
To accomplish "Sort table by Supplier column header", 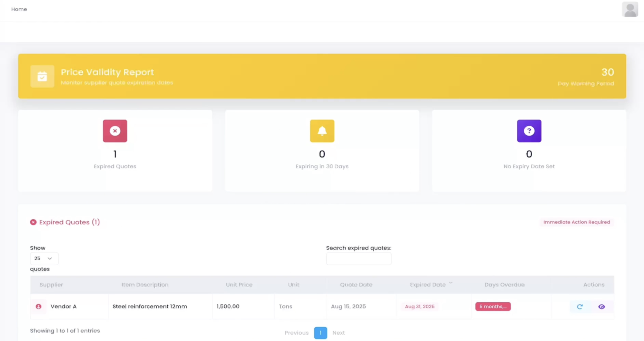I will click(51, 285).
